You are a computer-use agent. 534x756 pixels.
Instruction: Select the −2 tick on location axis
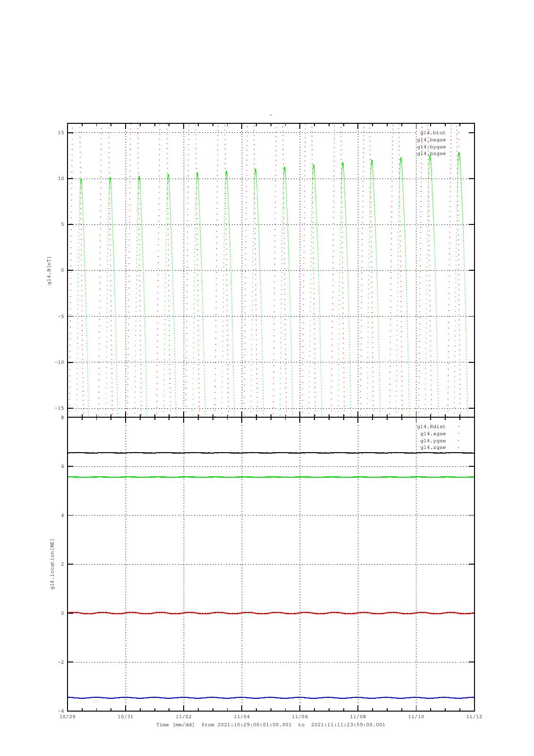tap(61, 662)
